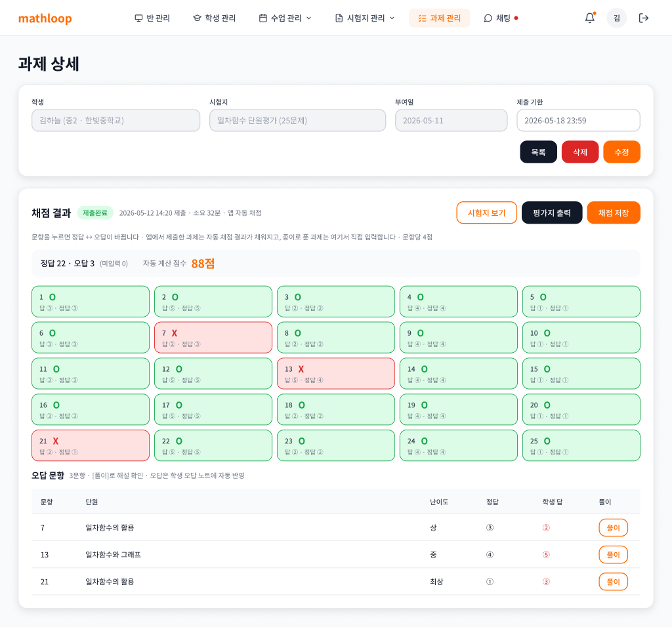Open 풀이 for question 21
The height and width of the screenshot is (627, 672).
point(613,582)
